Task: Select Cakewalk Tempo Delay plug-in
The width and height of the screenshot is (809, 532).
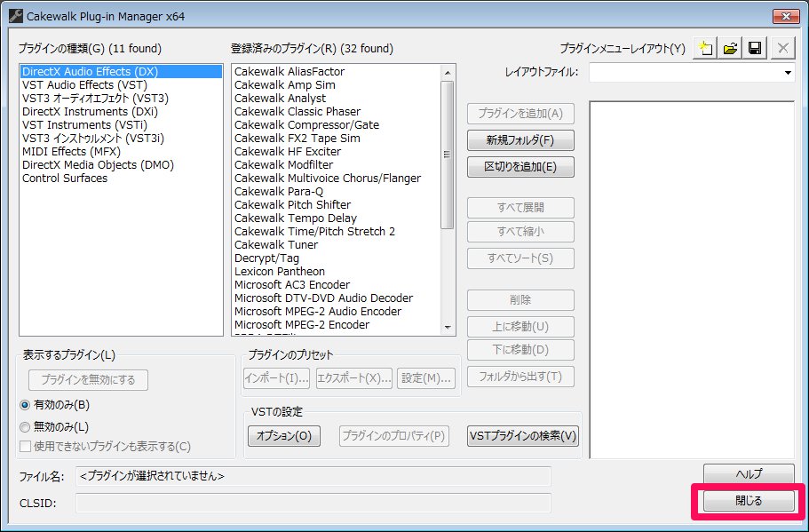Action: click(x=337, y=218)
